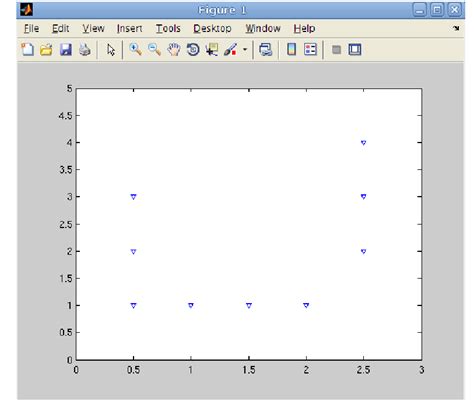Click the Figure 1 title bar text
Image resolution: width=474 pixels, height=402 pixels.
[222, 10]
